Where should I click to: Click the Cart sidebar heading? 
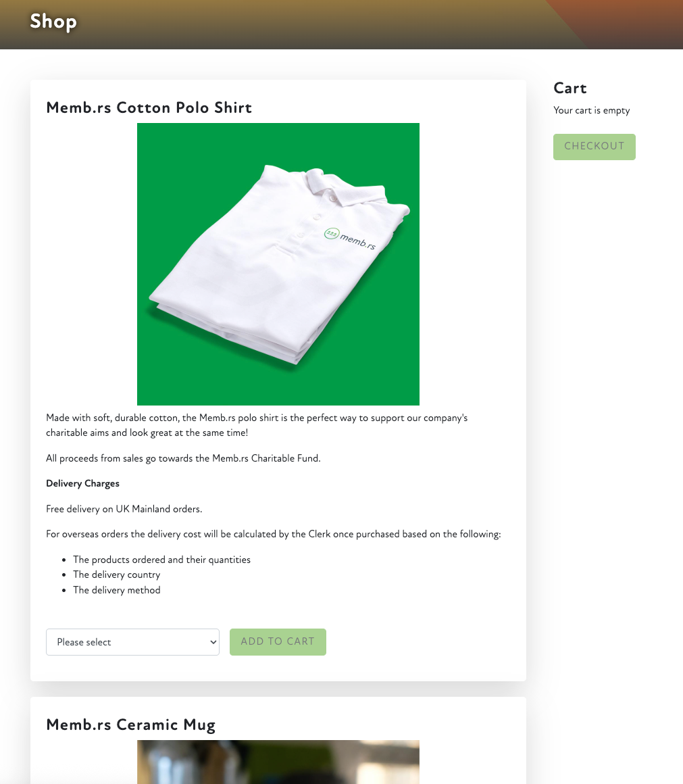[x=570, y=88]
